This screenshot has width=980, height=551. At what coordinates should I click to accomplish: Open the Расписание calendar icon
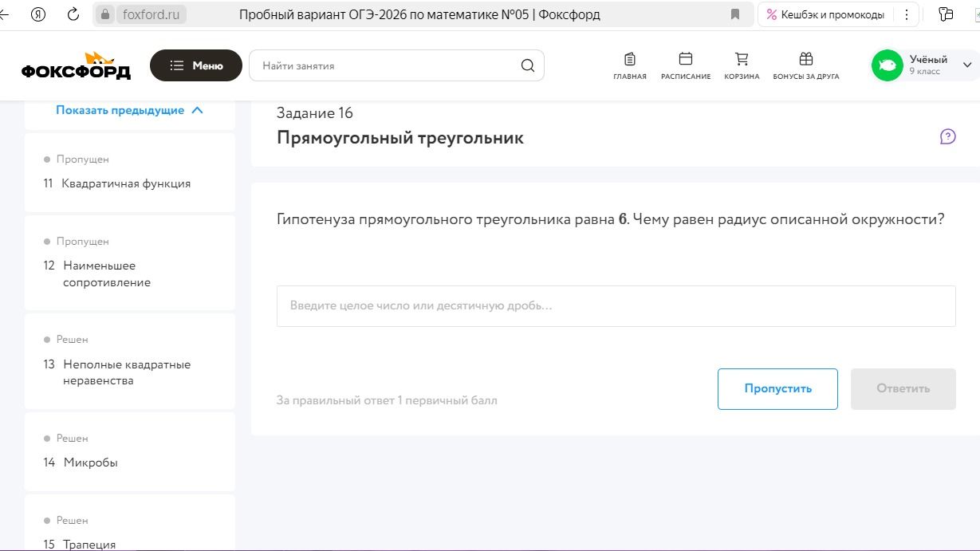tap(686, 59)
